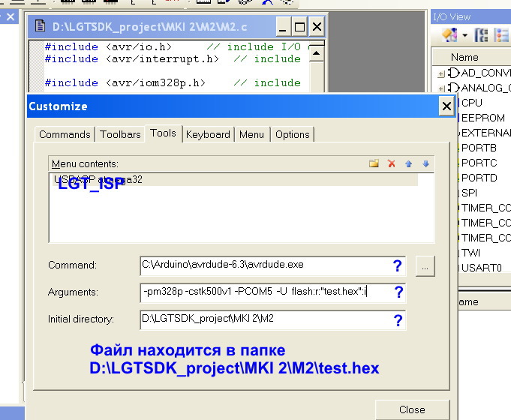
Task: Go to the Options tab
Action: coord(292,134)
